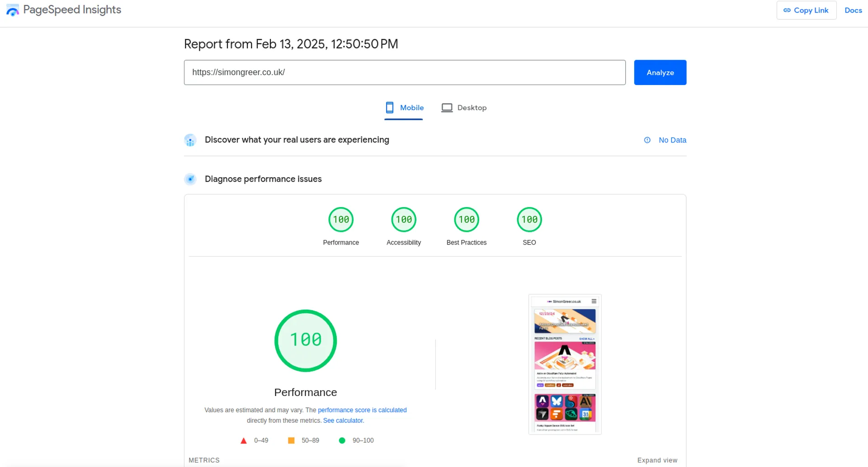Click the Best Practices score gauge
The image size is (868, 467).
click(467, 219)
